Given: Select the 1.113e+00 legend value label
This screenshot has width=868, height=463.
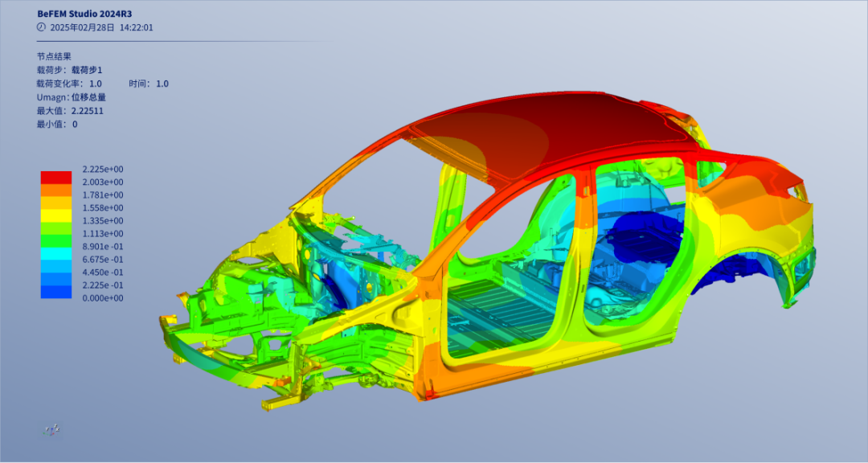Looking at the screenshot, I should coord(103,234).
